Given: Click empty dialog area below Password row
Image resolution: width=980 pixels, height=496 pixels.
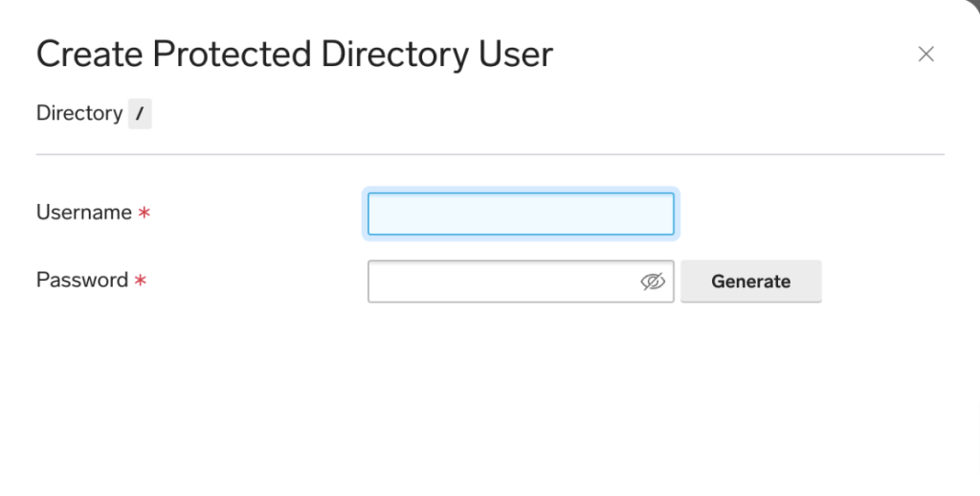Looking at the screenshot, I should 490,402.
